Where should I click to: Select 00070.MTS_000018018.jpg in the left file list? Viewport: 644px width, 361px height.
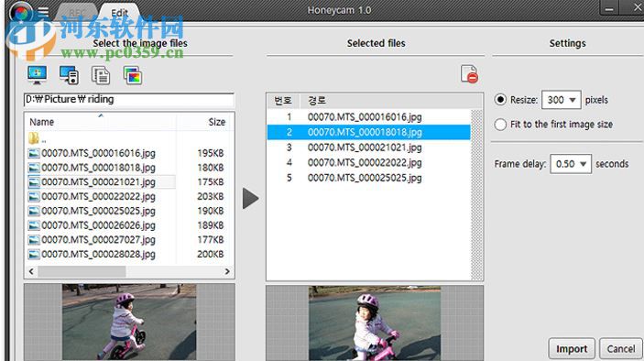pyautogui.click(x=98, y=168)
